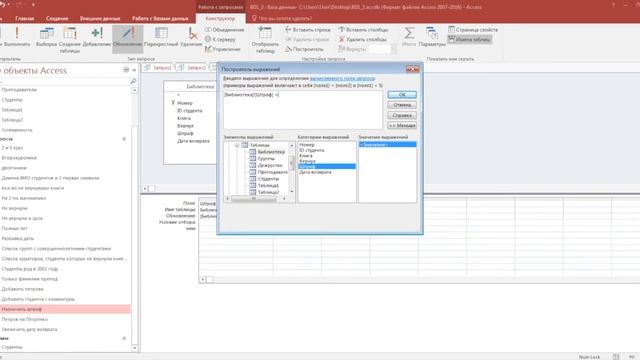Choose ID студента in expression categories list
Image resolution: width=640 pixels, height=360 pixels.
(312, 150)
